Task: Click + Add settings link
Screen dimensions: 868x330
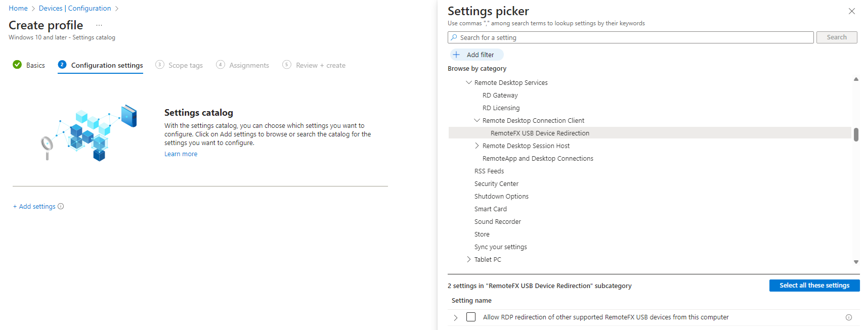Action: pos(34,206)
